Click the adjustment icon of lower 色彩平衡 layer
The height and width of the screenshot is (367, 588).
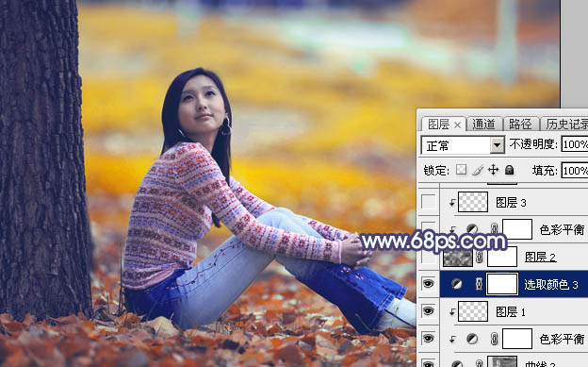click(472, 340)
